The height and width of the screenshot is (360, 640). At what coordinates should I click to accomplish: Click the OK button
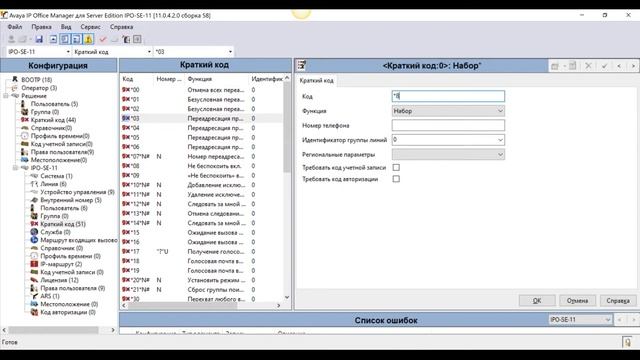click(537, 300)
